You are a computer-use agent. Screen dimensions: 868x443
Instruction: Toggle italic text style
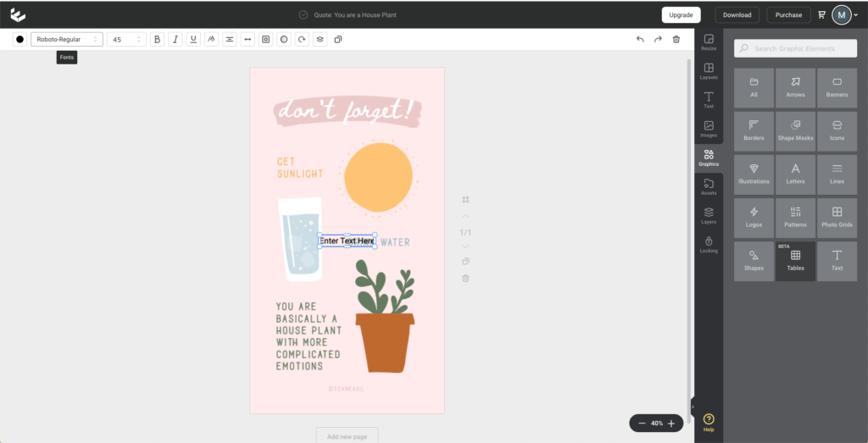[x=175, y=40]
